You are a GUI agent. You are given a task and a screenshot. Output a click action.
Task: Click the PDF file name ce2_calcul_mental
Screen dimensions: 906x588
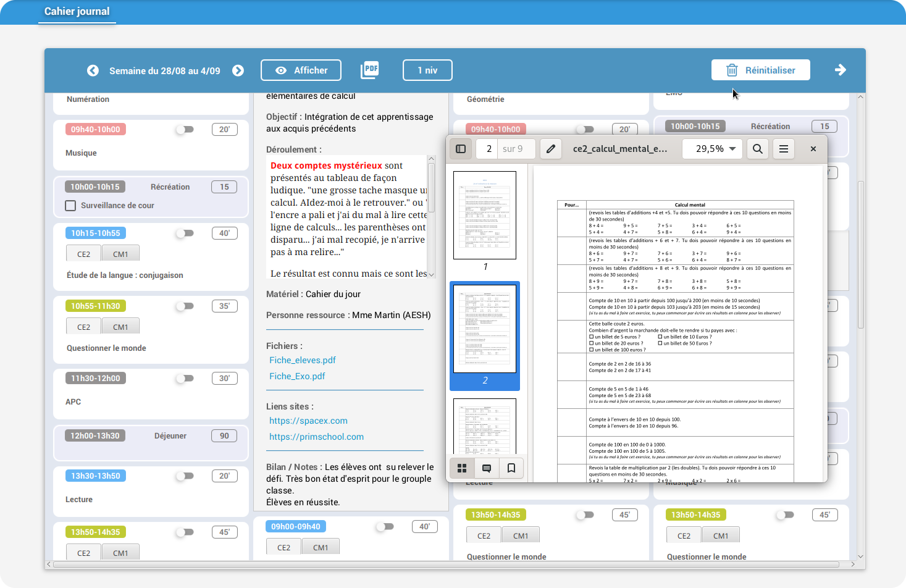tap(620, 148)
